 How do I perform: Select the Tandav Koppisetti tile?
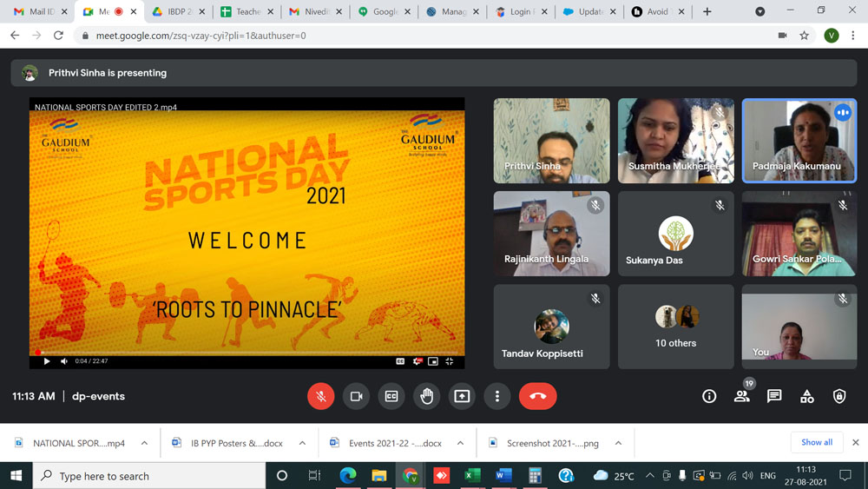[x=551, y=327]
